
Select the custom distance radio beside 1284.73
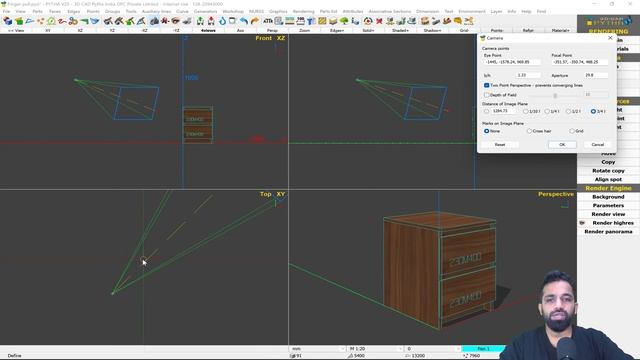coord(486,111)
